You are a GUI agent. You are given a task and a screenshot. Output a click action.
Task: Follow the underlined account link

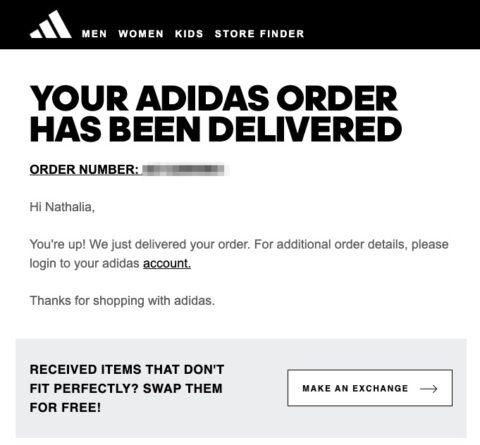coord(167,263)
